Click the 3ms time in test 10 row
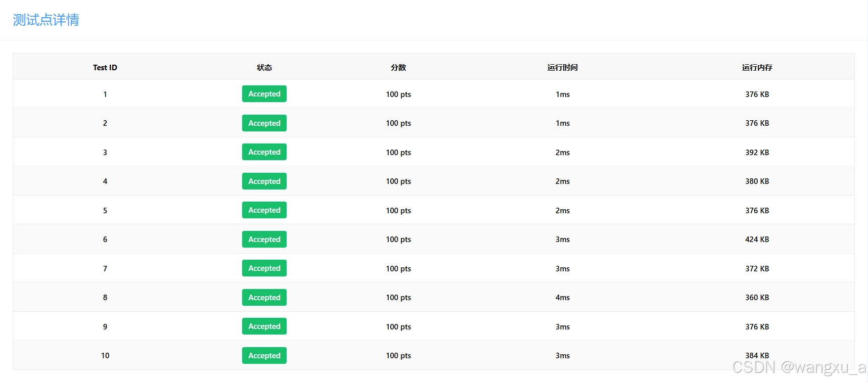This screenshot has height=382, width=868. 563,356
